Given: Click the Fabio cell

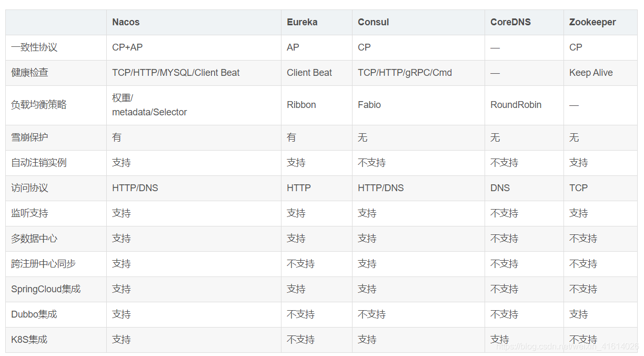Looking at the screenshot, I should [x=369, y=105].
